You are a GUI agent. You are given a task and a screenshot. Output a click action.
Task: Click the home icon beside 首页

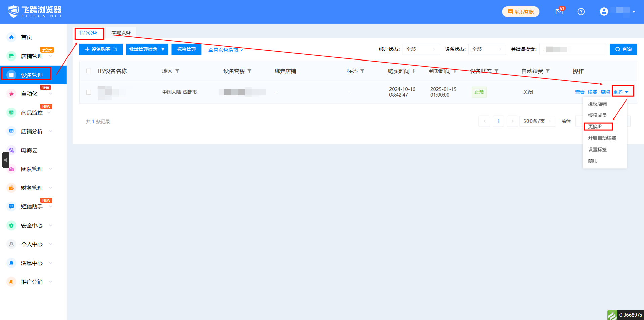click(x=11, y=37)
